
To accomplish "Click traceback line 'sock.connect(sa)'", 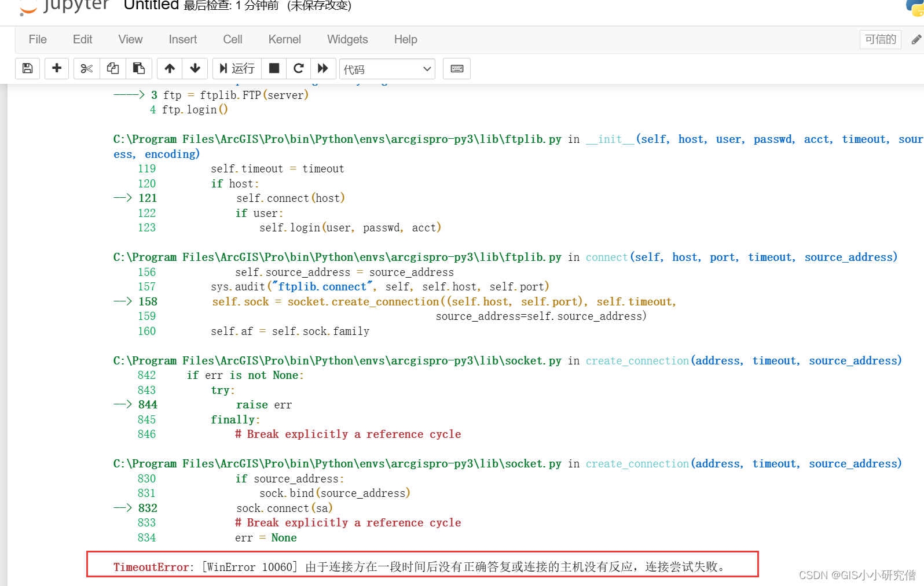I will point(284,508).
